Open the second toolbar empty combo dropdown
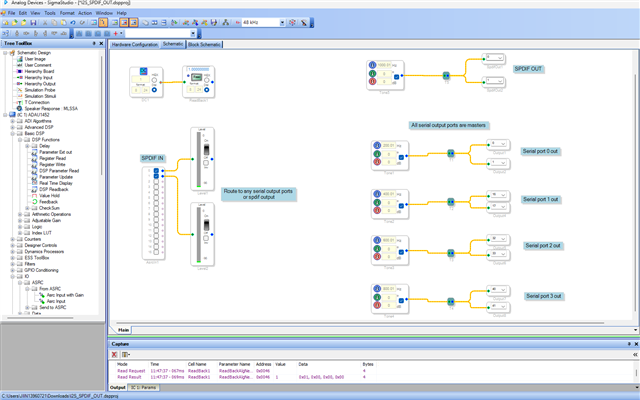The height and width of the screenshot is (400, 640). coord(193,33)
